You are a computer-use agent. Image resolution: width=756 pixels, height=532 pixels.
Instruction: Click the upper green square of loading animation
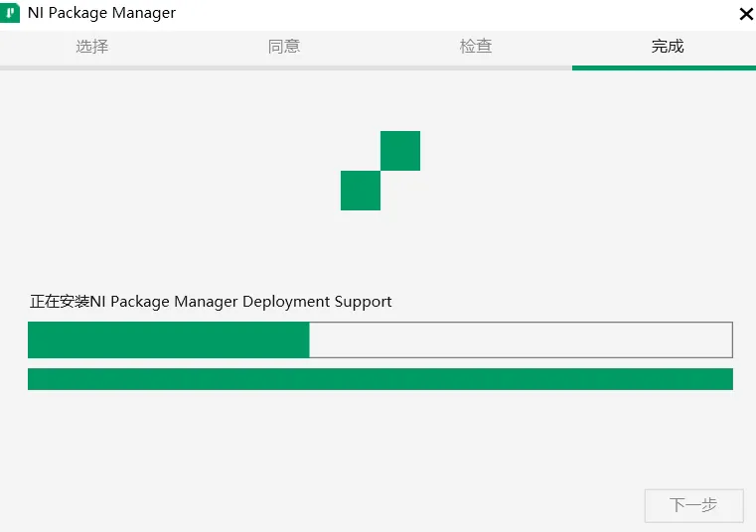(x=400, y=151)
